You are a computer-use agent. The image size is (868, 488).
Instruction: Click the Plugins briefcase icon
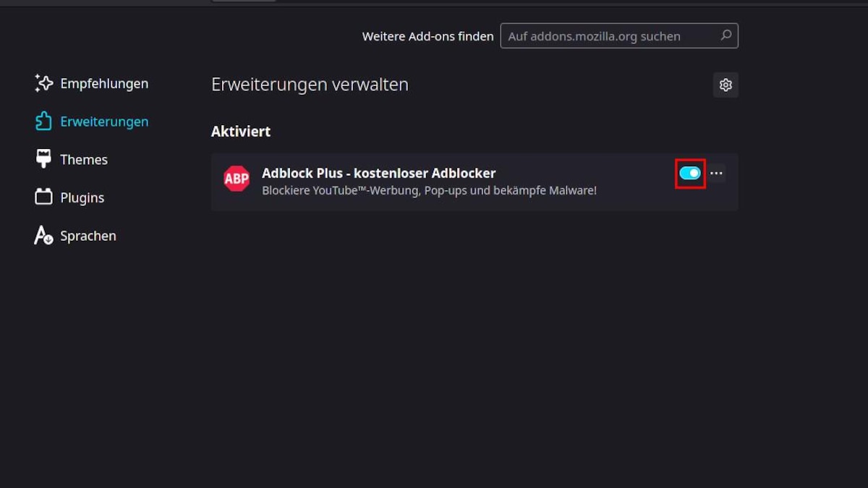tap(44, 197)
